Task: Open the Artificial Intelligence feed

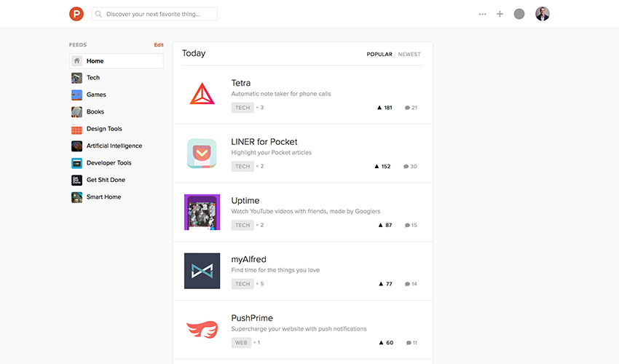Action: (114, 146)
